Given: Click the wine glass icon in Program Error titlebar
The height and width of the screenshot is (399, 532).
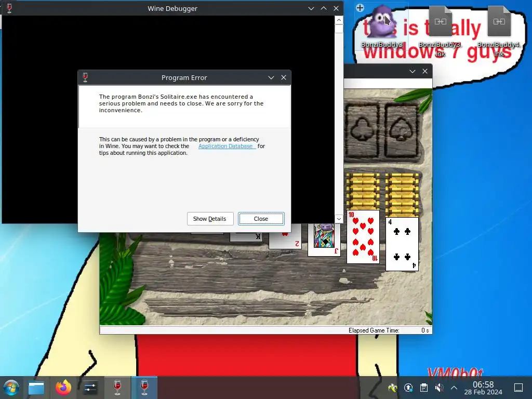Looking at the screenshot, I should [86, 77].
